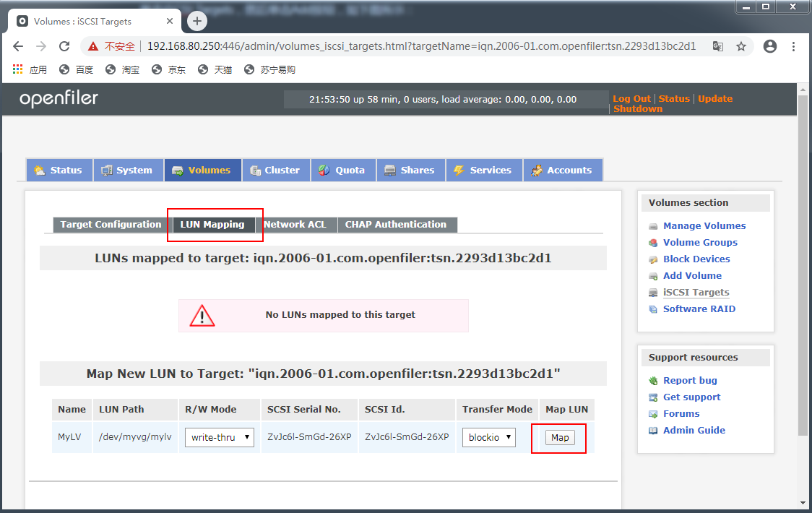Click the Log Out link
This screenshot has height=513, width=812.
click(x=631, y=98)
